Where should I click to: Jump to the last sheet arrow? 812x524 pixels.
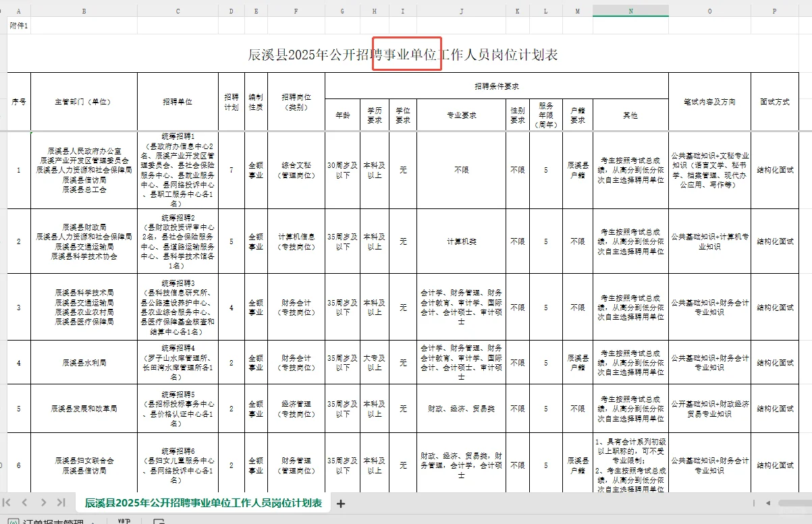pyautogui.click(x=61, y=502)
